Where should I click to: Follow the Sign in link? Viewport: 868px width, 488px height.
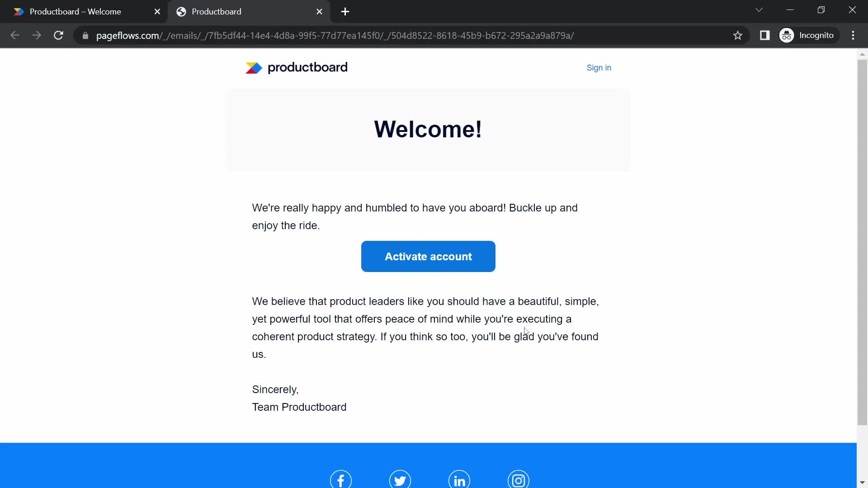tap(599, 68)
